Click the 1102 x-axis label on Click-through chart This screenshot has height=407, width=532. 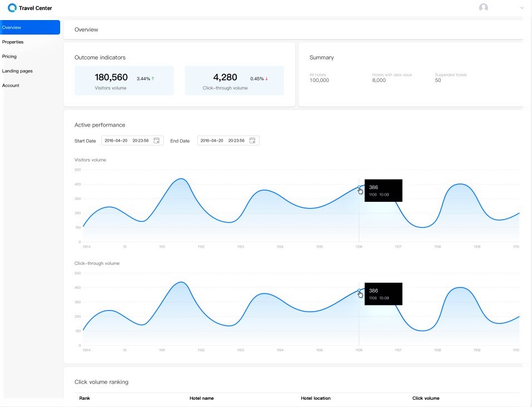pyautogui.click(x=201, y=350)
